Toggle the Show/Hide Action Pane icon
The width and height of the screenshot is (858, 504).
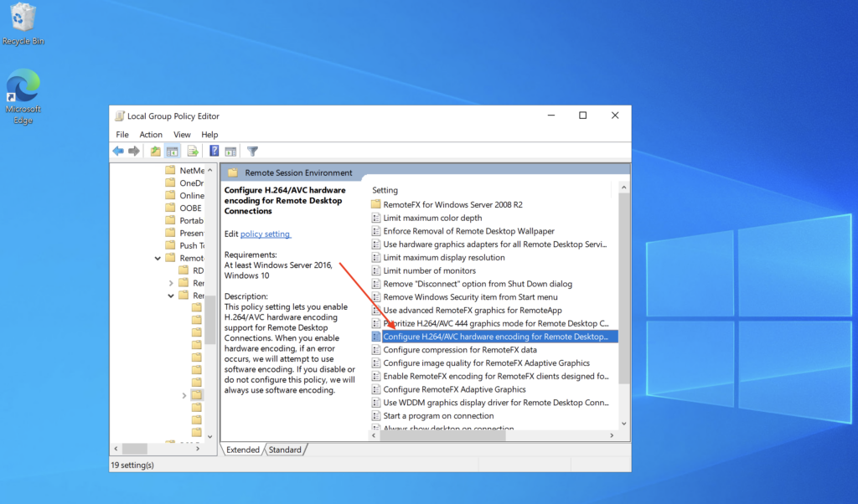coord(231,152)
